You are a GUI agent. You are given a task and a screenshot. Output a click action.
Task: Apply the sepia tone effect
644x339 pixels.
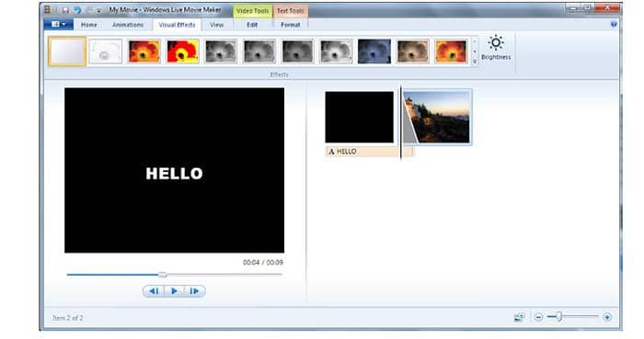click(x=413, y=51)
